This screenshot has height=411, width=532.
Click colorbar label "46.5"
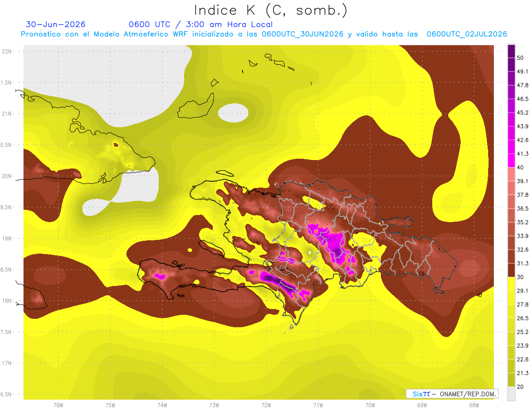[523, 99]
